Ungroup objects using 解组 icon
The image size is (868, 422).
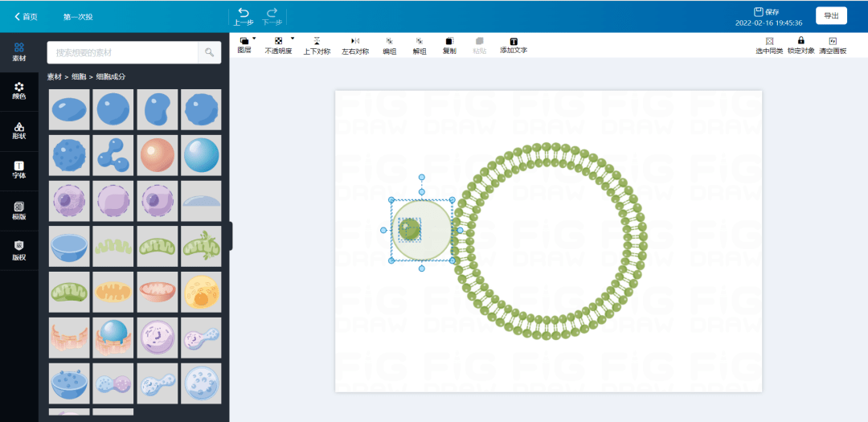click(420, 41)
